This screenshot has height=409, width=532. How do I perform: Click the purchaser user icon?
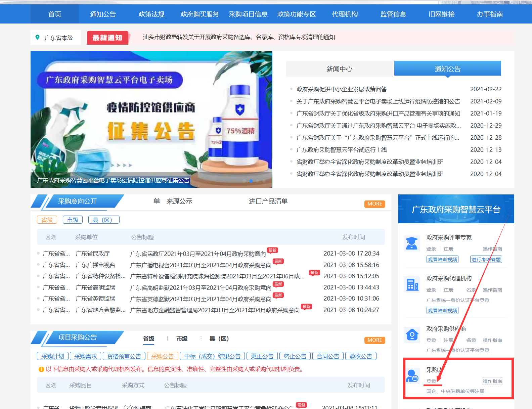click(412, 375)
